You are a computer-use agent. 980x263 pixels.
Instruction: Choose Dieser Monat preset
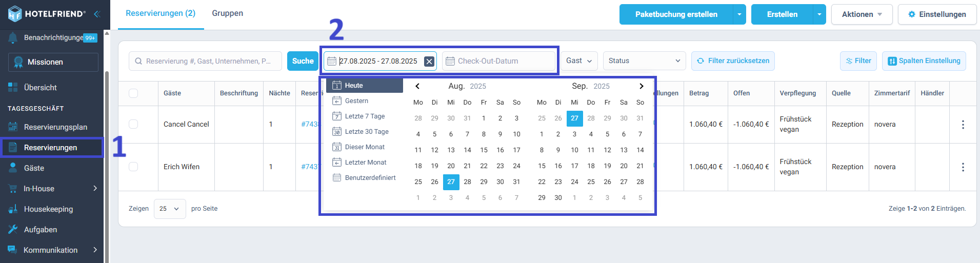365,147
